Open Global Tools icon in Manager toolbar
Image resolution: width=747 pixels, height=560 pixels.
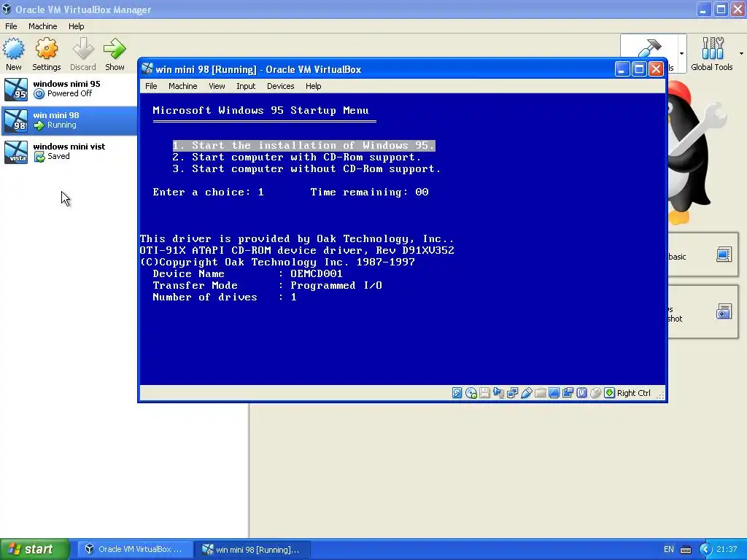712,49
